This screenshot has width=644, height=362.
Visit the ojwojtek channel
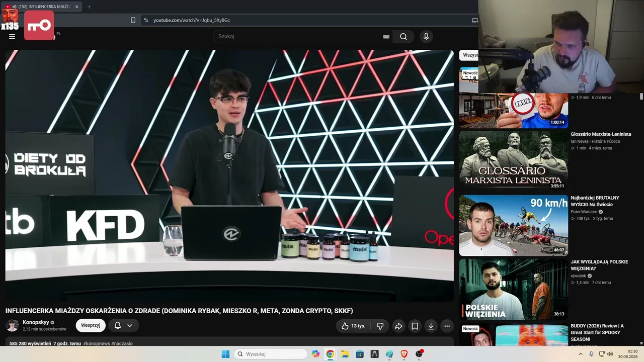tap(578, 276)
